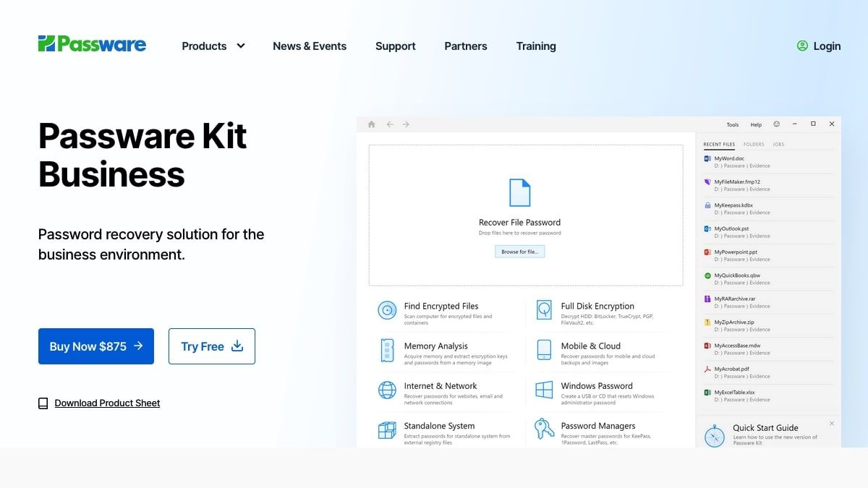This screenshot has width=868, height=488.
Task: Click Browse for file in the drop zone
Action: 519,251
